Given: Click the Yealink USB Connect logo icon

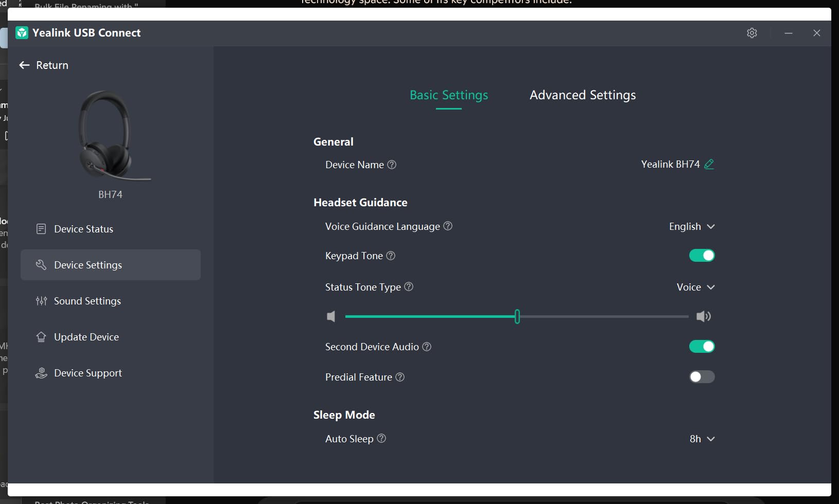Looking at the screenshot, I should [x=22, y=33].
